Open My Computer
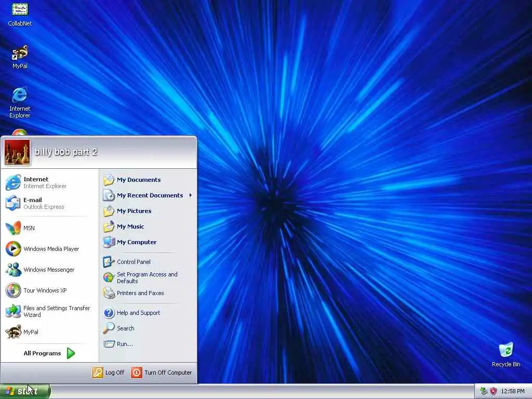 pos(148,242)
